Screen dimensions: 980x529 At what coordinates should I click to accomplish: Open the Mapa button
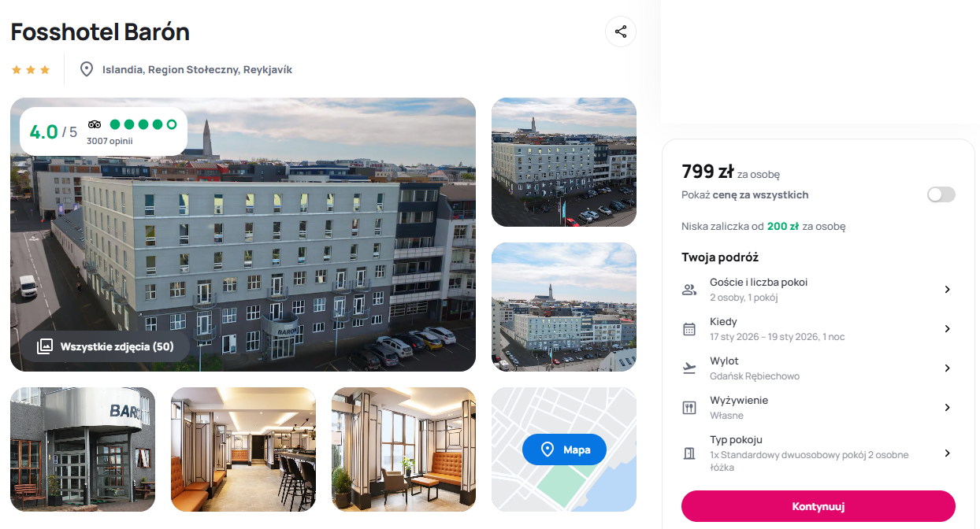[x=564, y=449]
